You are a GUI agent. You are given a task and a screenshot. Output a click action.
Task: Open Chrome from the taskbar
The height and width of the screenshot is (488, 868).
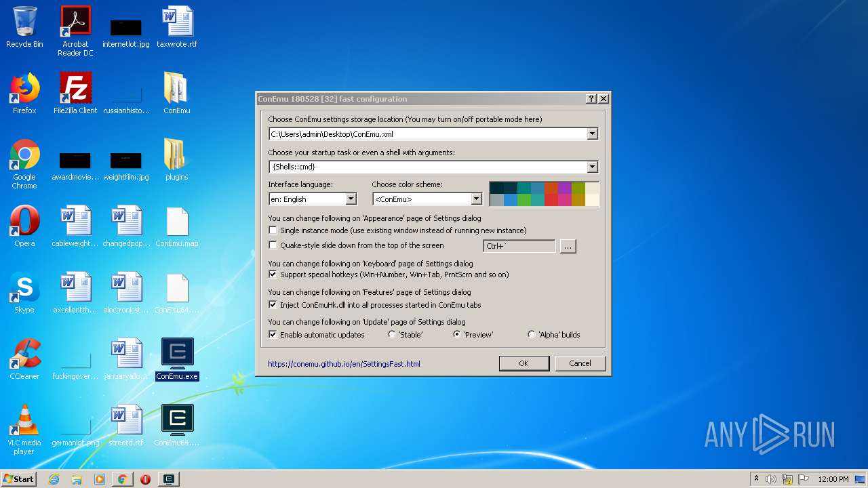(x=122, y=479)
